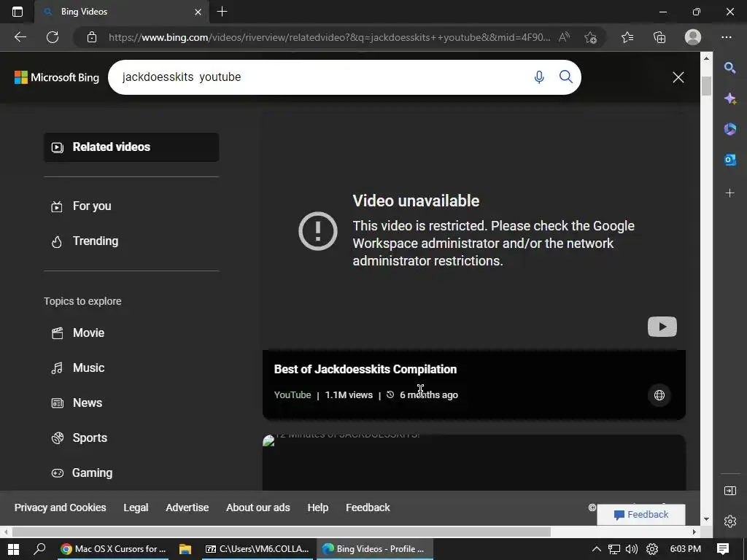Screen dimensions: 747x560
Task: Open the Copilot sparkle sidebar icon
Action: 729,98
